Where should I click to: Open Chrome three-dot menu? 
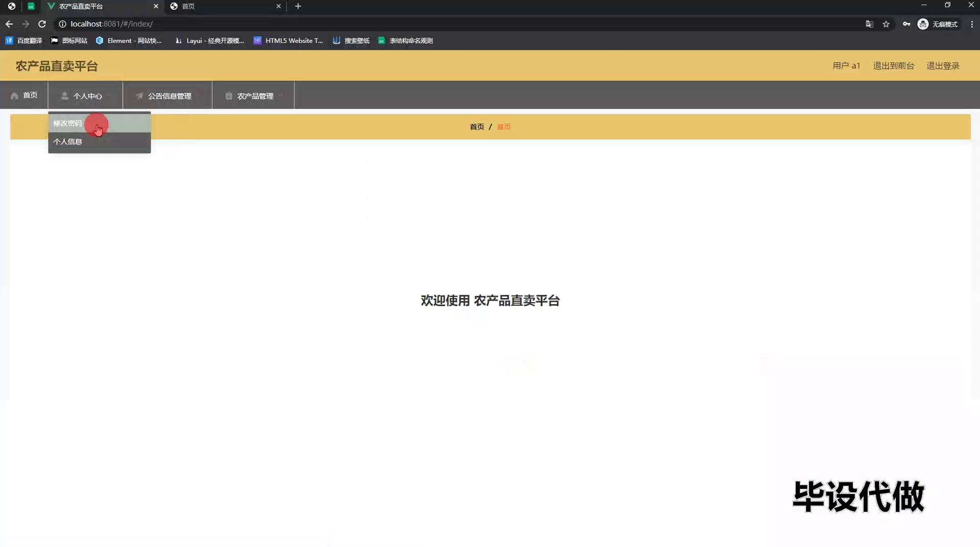[972, 24]
